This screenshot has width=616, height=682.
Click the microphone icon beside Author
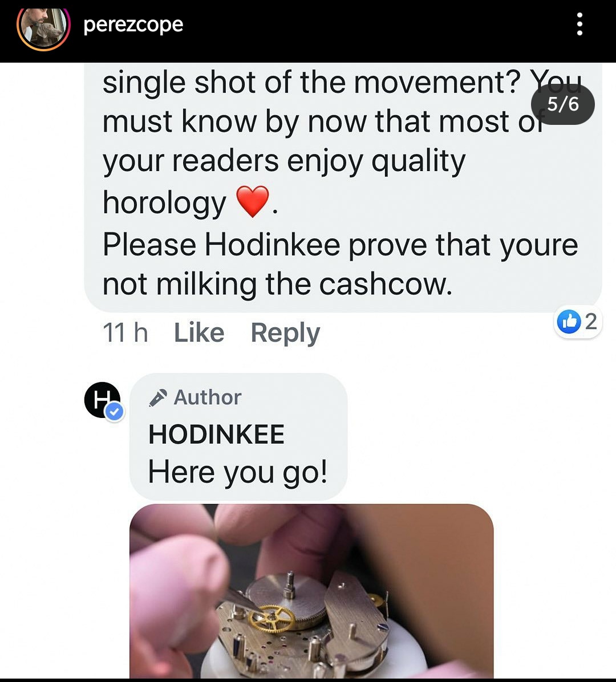(157, 397)
